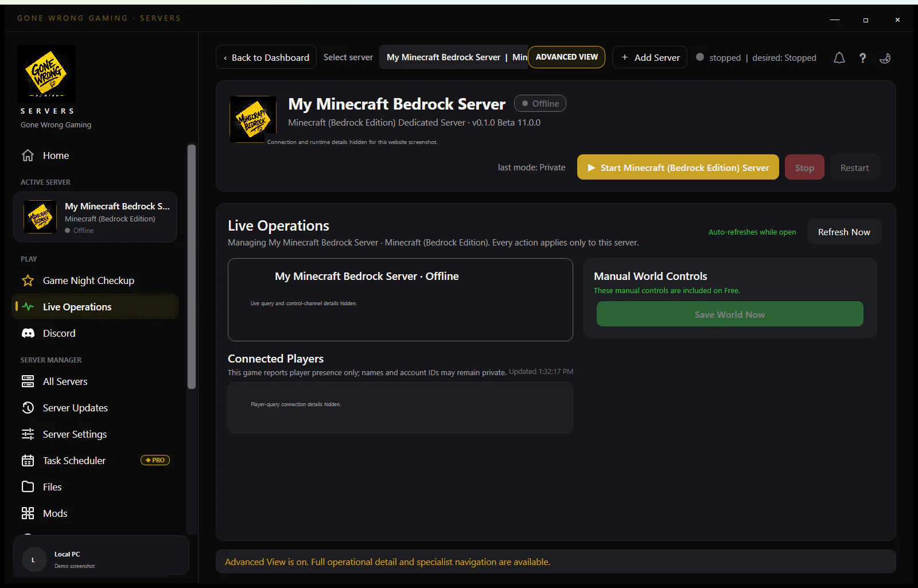Click the Connected Players heading
This screenshot has width=918, height=588.
pos(275,359)
